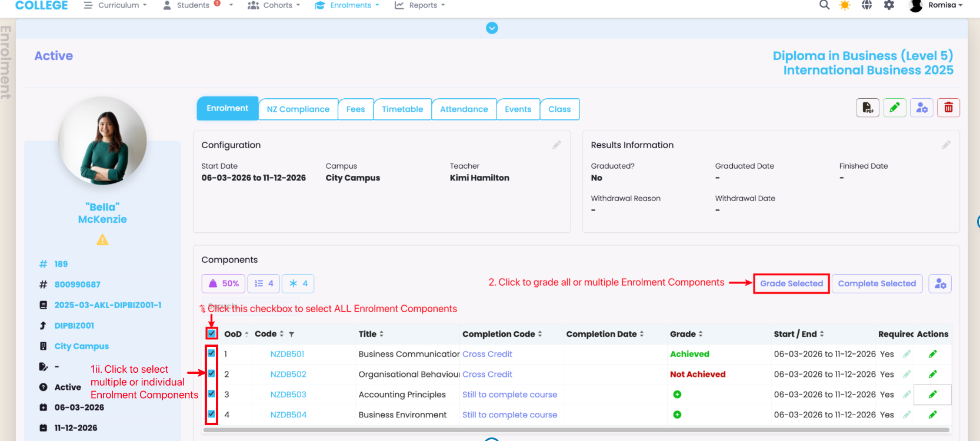Toggle the sun light-mode theme icon
This screenshot has width=980, height=441.
[x=845, y=5]
